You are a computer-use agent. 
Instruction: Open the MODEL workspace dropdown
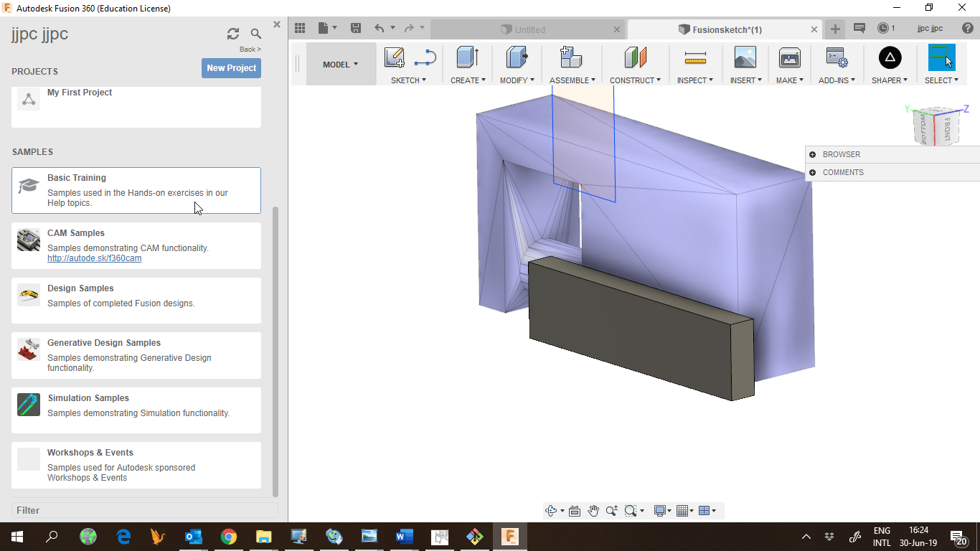click(341, 65)
